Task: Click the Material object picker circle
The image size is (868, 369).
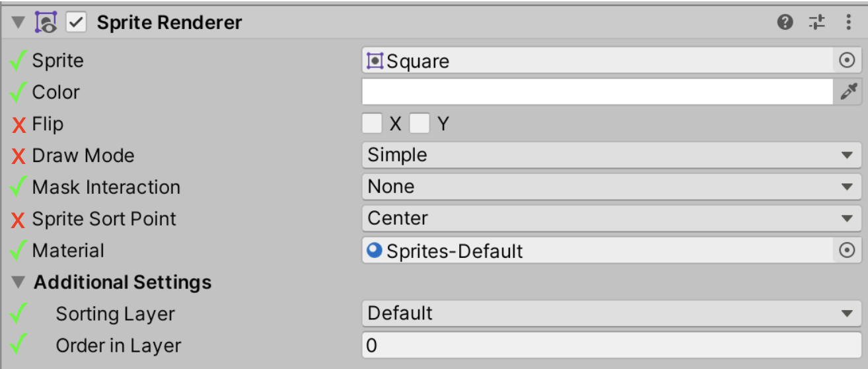Action: [847, 251]
